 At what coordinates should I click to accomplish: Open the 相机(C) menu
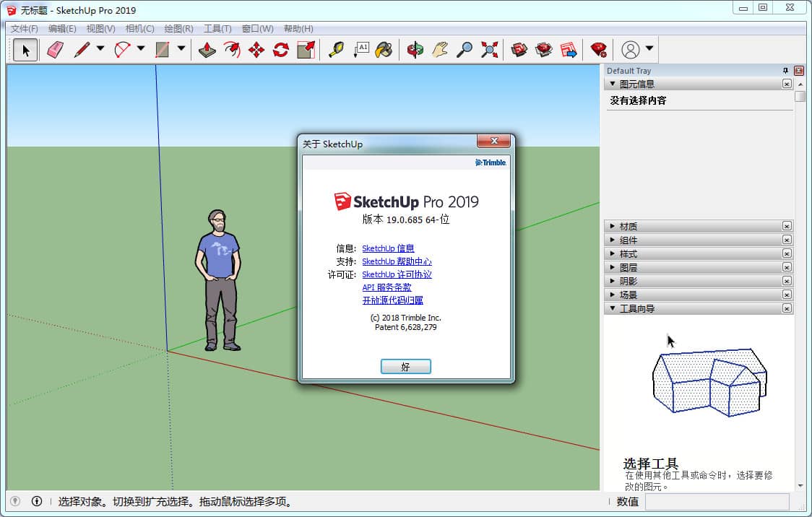pos(139,29)
